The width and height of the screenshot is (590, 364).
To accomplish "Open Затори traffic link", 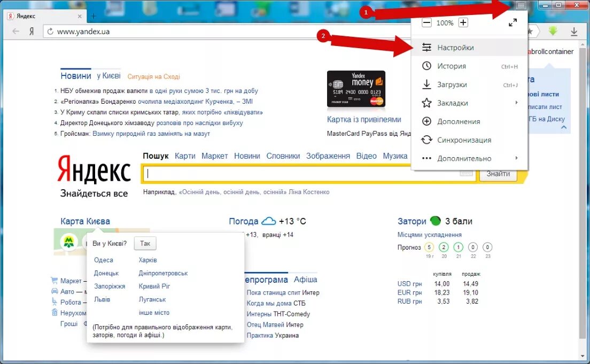I will pyautogui.click(x=412, y=221).
